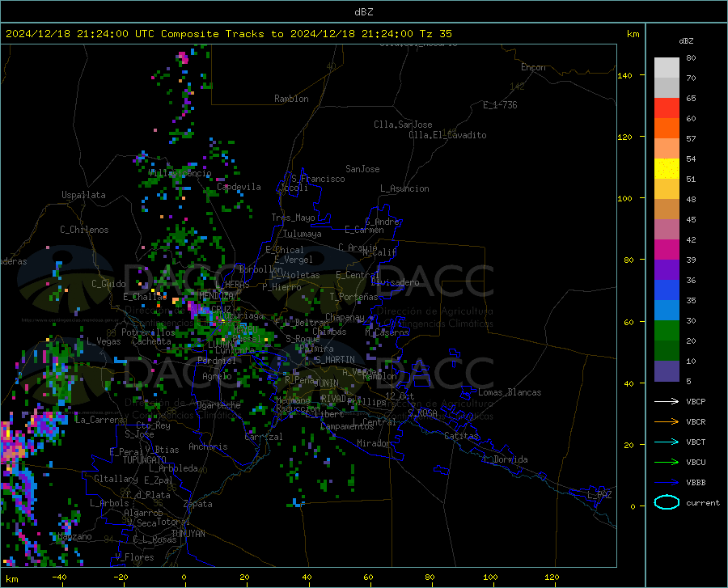The height and width of the screenshot is (588, 728).
Task: Click the cyan VBCT arrow in legend
Action: point(667,442)
